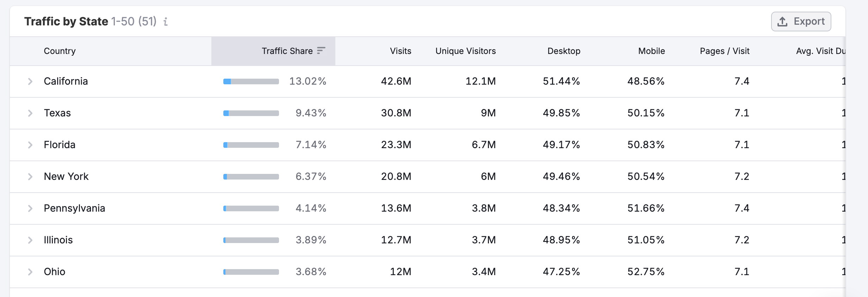This screenshot has height=297, width=868.
Task: Expand the New York row
Action: [x=30, y=177]
